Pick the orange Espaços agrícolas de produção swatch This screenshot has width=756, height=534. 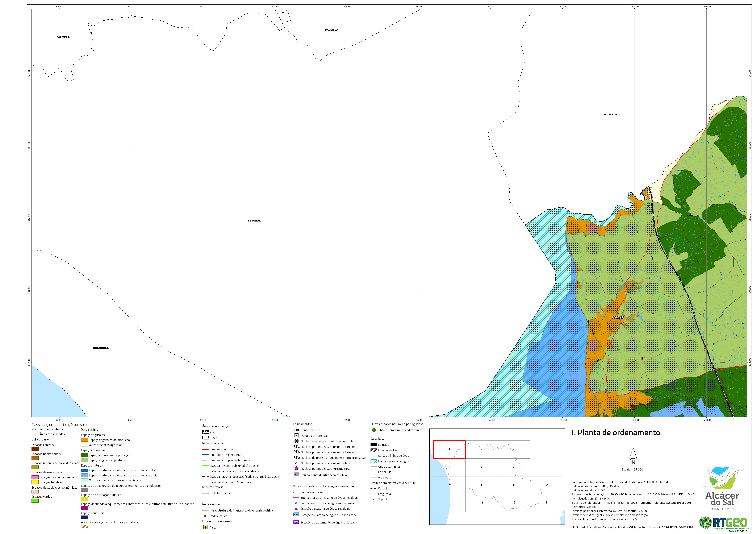[x=85, y=440]
